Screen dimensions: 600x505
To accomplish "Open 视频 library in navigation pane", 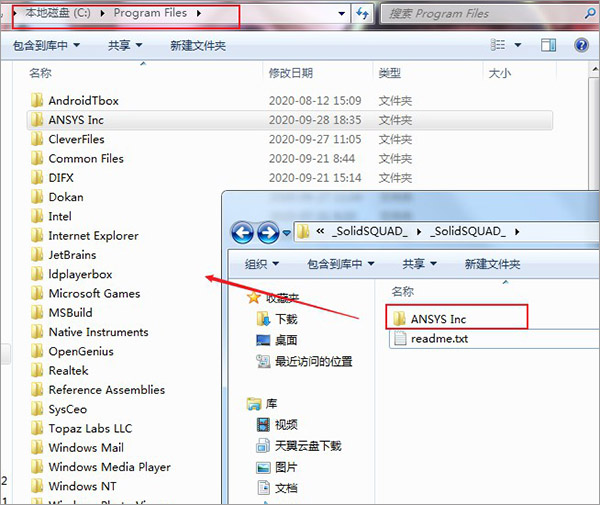I will 277,424.
